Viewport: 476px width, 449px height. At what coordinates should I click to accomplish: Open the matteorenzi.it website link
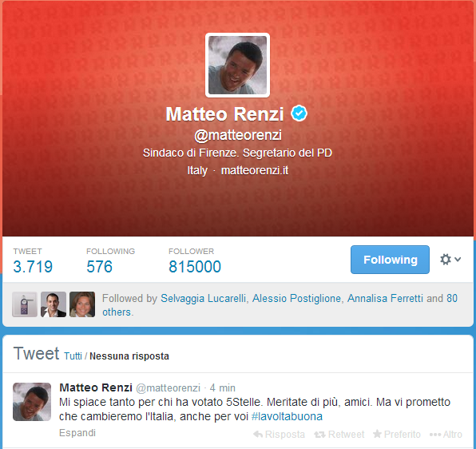[x=255, y=170]
